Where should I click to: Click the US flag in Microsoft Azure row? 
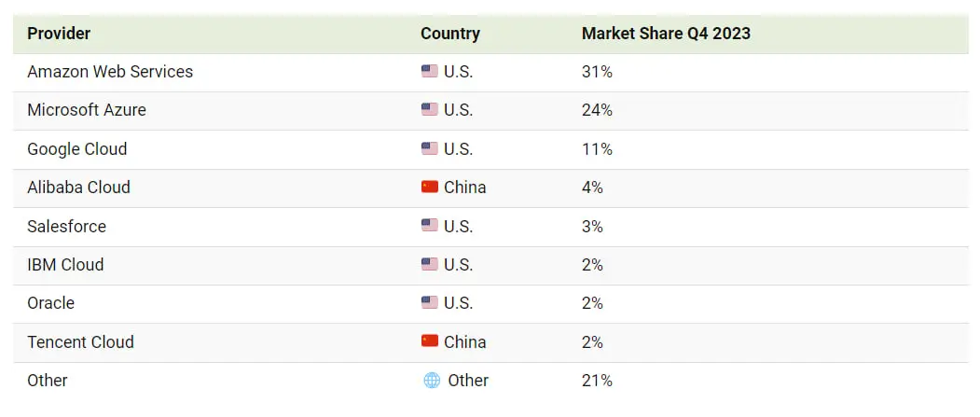[x=429, y=109]
